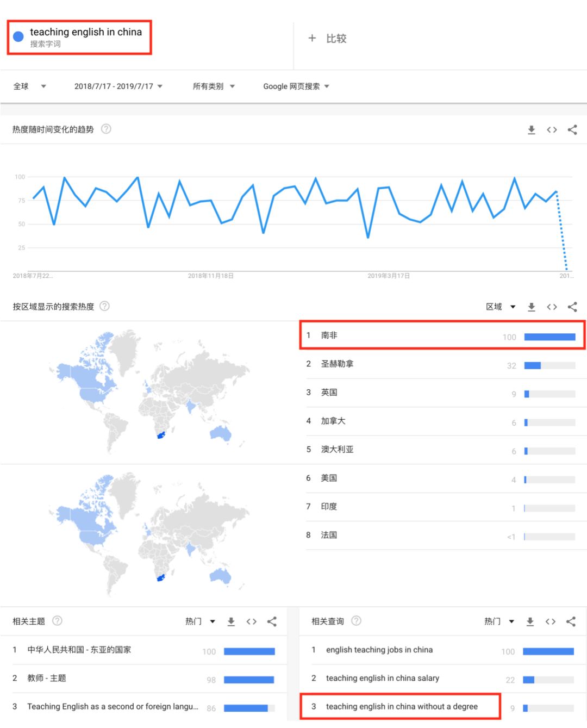587x728 pixels.
Task: Open the help tooltip next to 热度随时间变化的趋势
Action: point(107,129)
